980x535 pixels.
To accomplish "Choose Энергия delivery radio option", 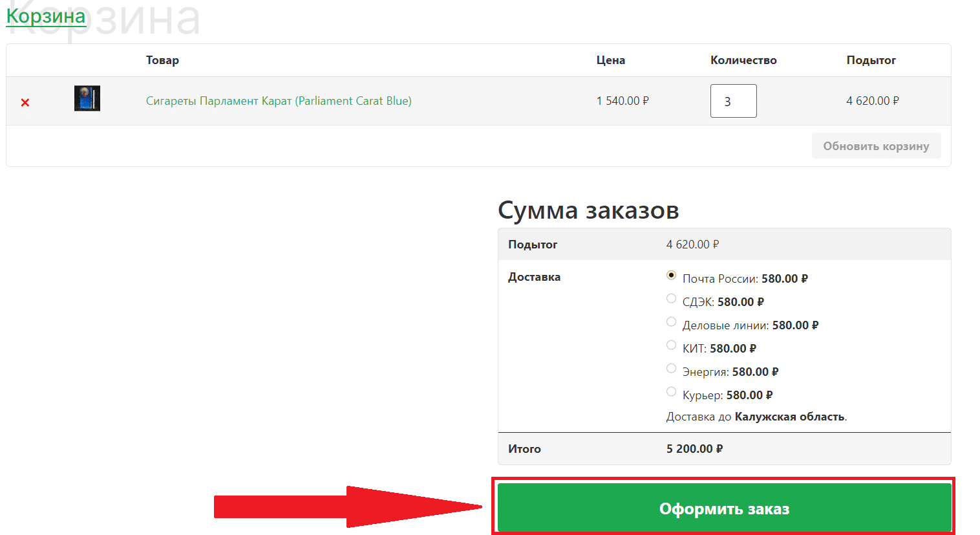I will pyautogui.click(x=671, y=369).
